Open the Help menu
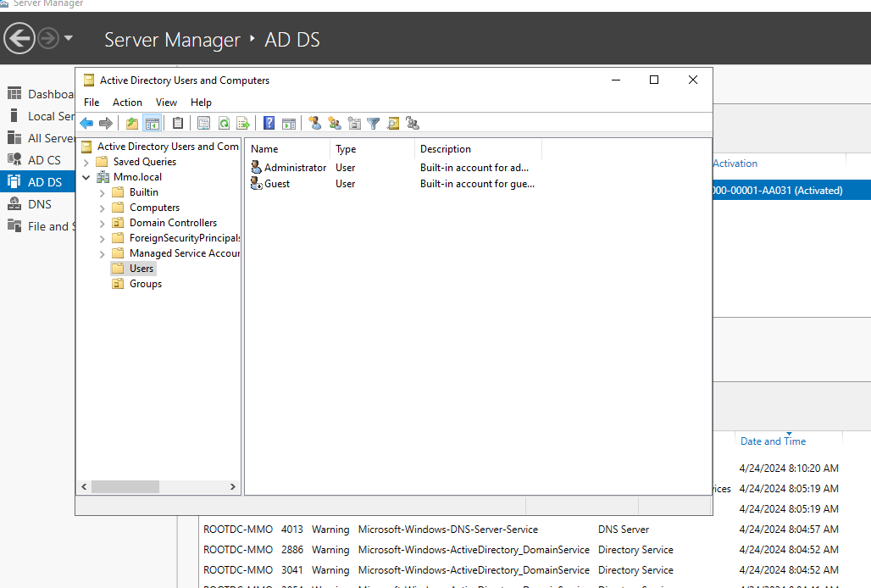Viewport: 871px width, 588px height. 201,103
